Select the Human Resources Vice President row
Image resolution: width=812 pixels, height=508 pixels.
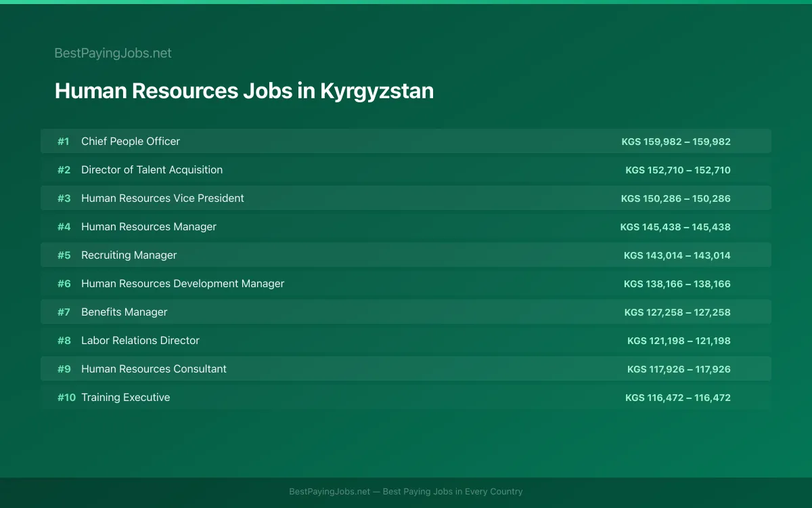click(406, 198)
